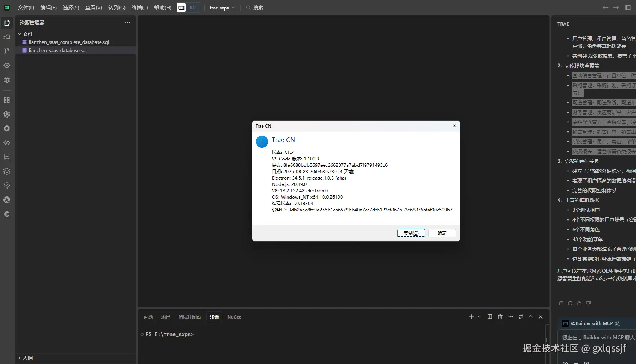636x364 pixels.
Task: Maximize terminal panel with up chevron
Action: click(531, 317)
